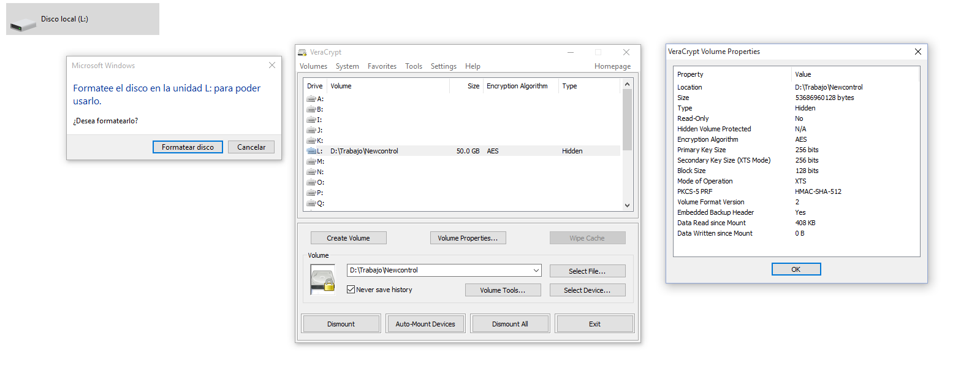
Task: Click the Encryption Algorithm column header
Action: [521, 86]
